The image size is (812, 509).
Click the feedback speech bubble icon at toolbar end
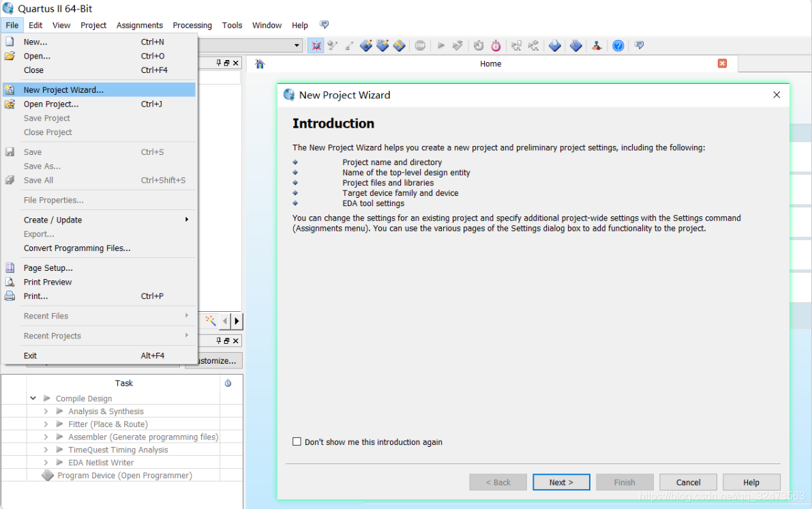point(639,46)
